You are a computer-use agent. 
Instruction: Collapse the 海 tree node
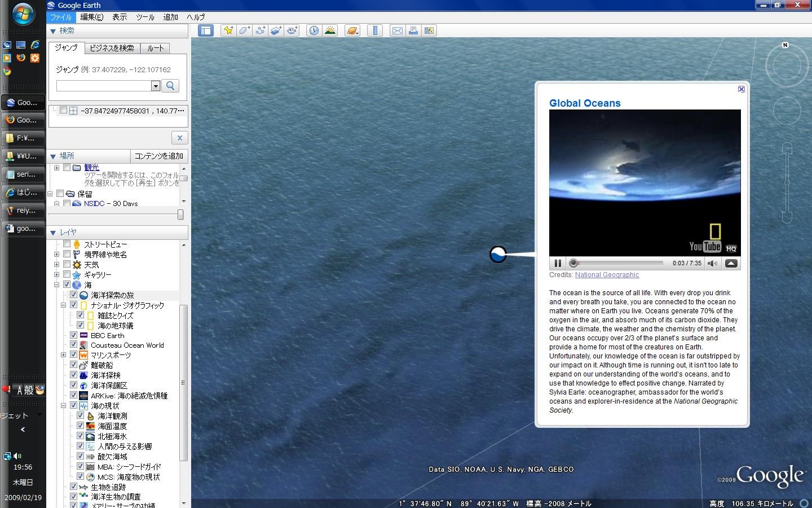click(56, 285)
